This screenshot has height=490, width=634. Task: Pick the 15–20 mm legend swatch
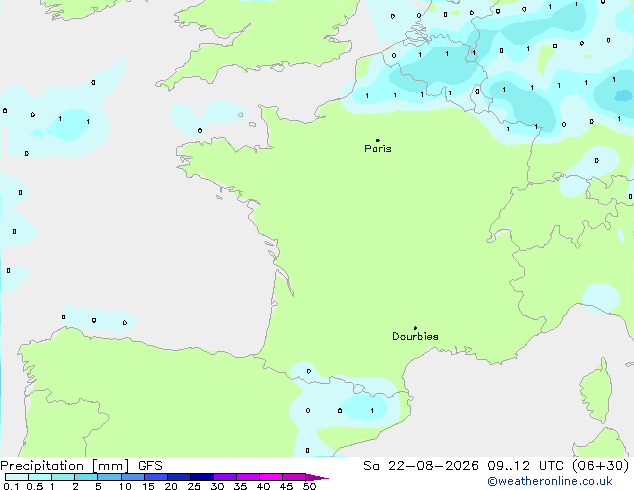coord(156,477)
